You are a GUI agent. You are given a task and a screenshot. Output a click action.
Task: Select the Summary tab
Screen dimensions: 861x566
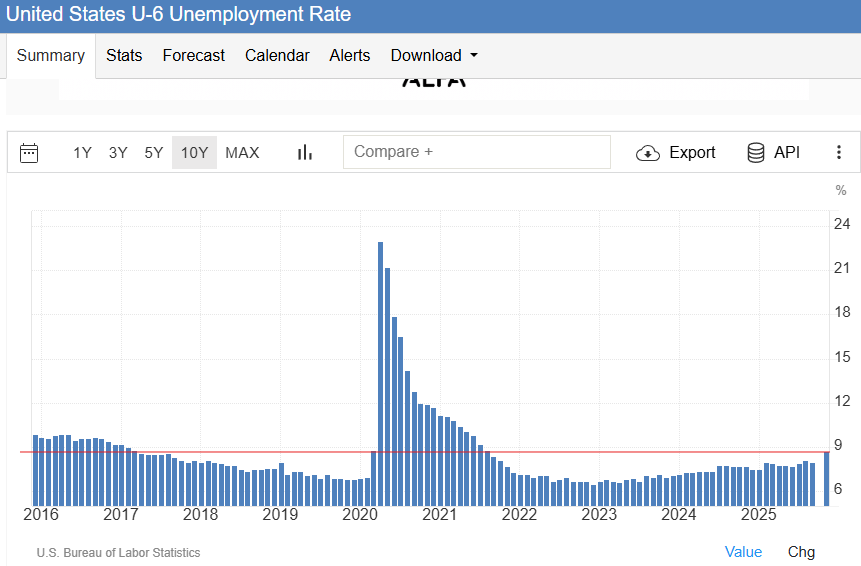click(50, 56)
